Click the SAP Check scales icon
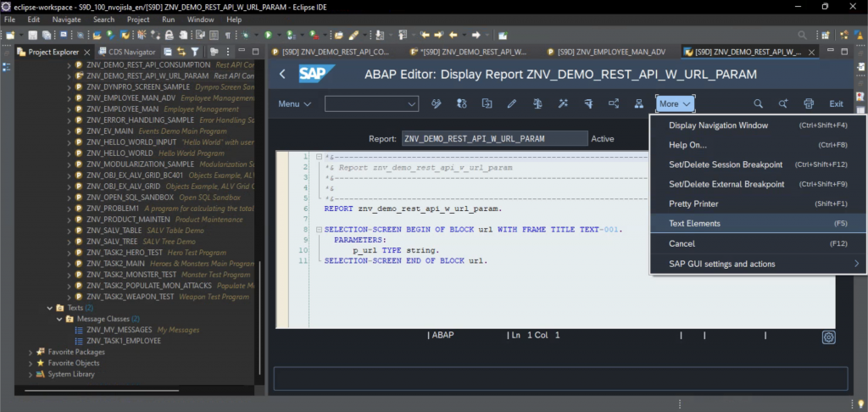 [x=537, y=103]
